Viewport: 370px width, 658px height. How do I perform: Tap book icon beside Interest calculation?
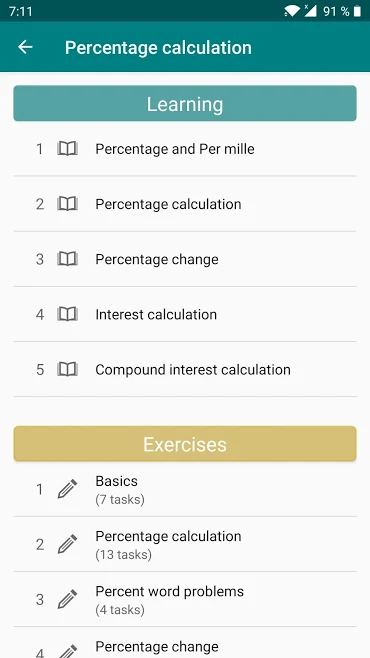click(67, 314)
